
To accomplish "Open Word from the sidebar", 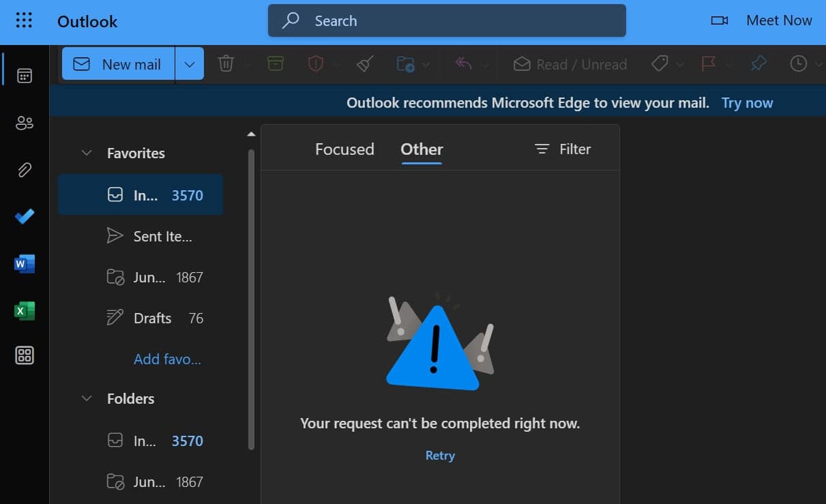I will click(25, 263).
